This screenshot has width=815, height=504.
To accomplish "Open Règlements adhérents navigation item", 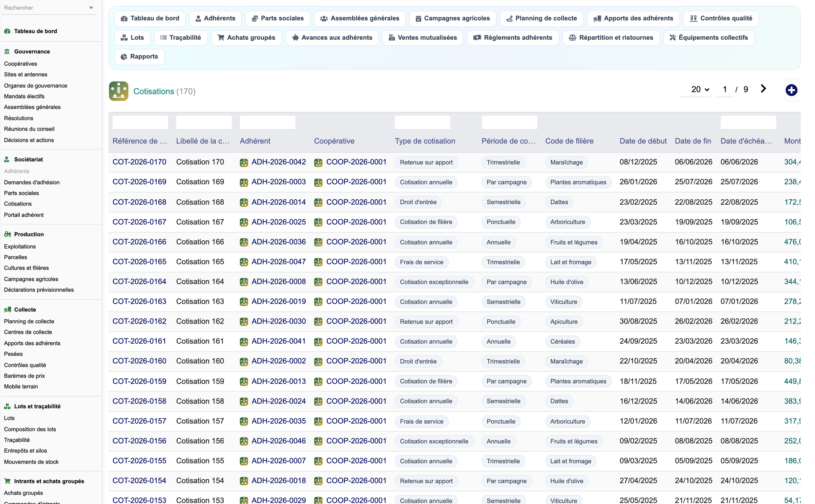I will coord(513,38).
